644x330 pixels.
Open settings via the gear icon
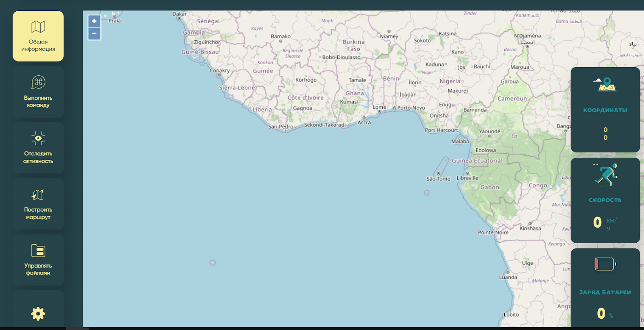(38, 313)
